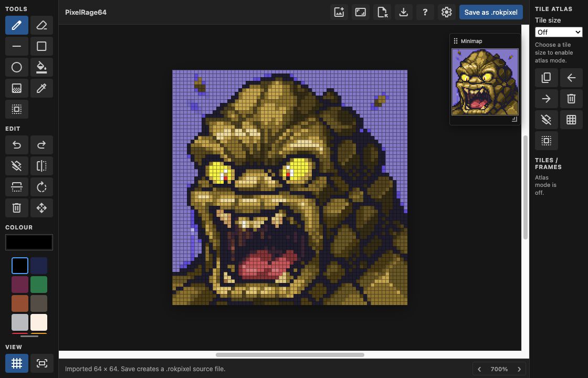
Task: Open the Help question mark
Action: (x=425, y=12)
